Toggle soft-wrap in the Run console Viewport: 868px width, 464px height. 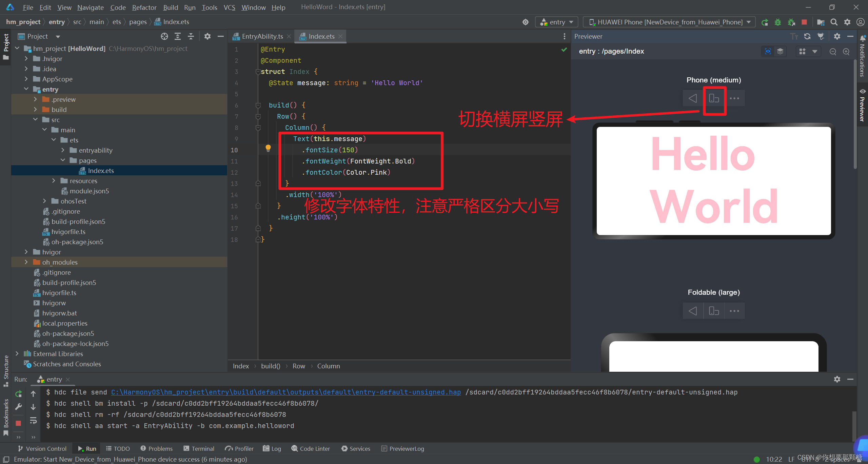point(33,421)
